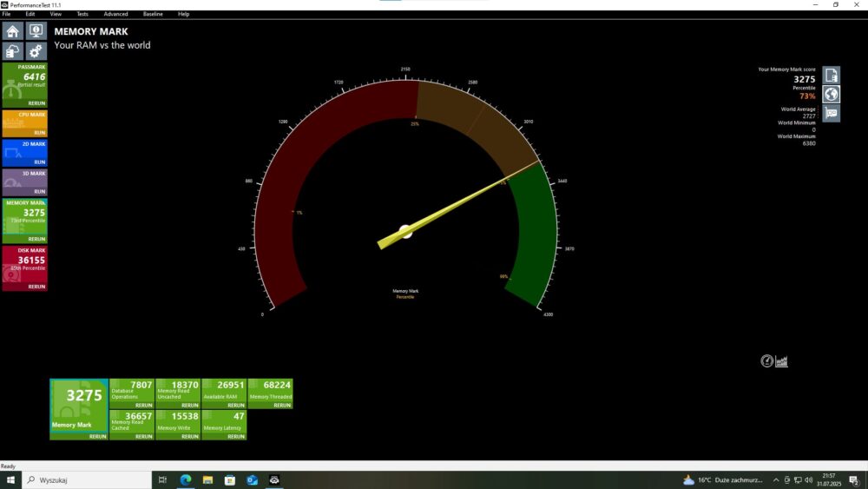Open the Tests menu

[82, 14]
